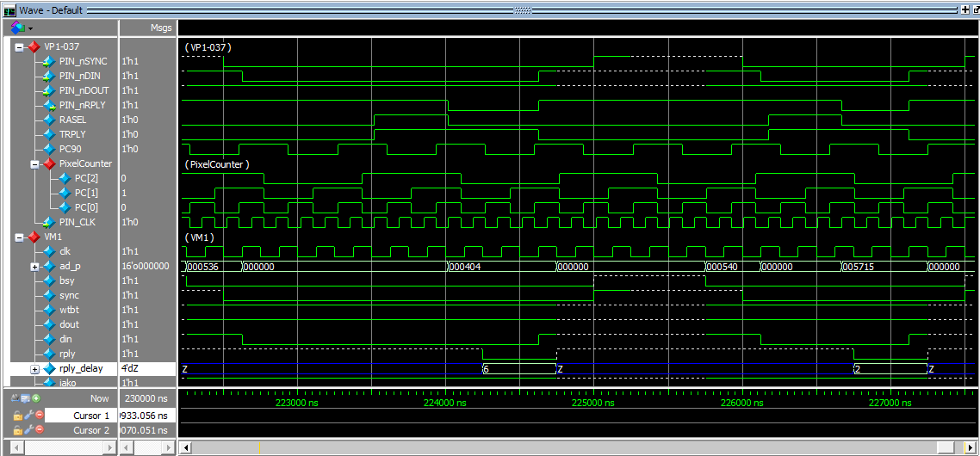Click the Cursor 1 wrench properties icon
Viewport: 980px width, 456px height.
click(x=28, y=415)
